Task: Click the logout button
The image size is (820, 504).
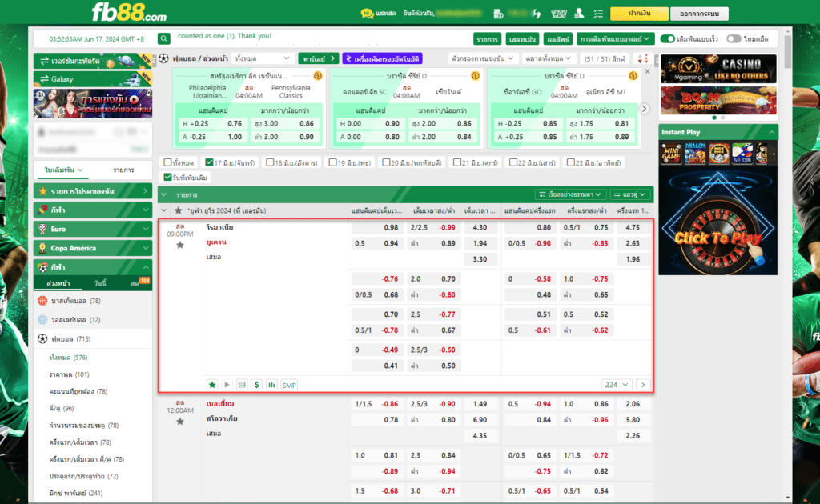Action: click(699, 14)
